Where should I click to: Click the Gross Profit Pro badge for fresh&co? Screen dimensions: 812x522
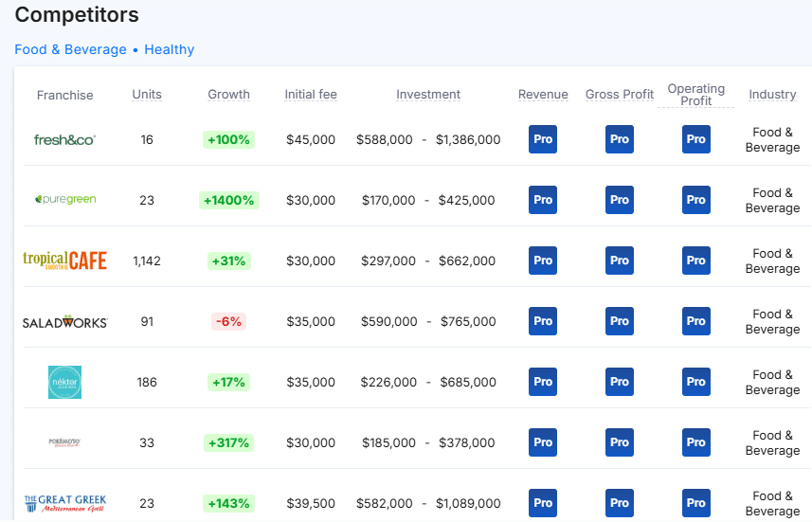[x=620, y=139]
